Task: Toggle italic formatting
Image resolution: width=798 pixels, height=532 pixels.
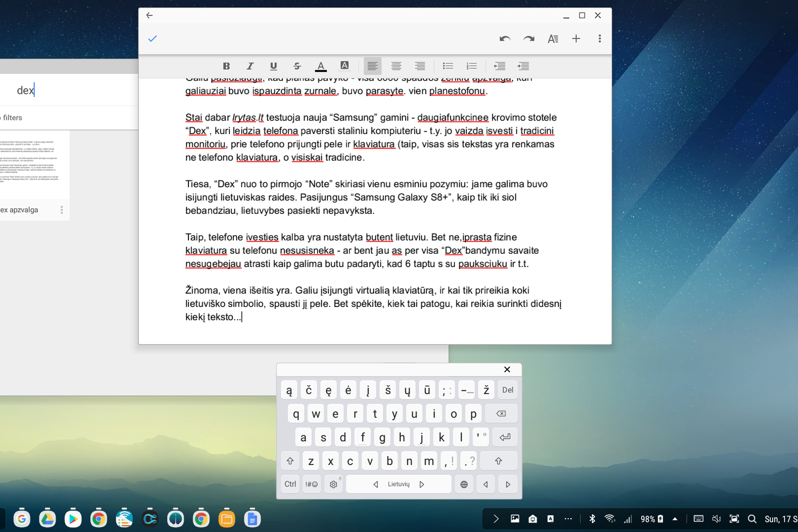Action: [x=250, y=66]
